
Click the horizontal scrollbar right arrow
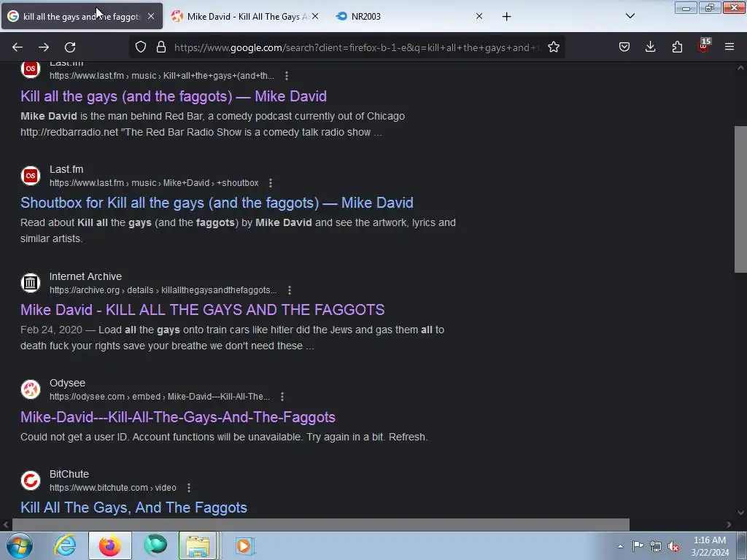point(729,524)
